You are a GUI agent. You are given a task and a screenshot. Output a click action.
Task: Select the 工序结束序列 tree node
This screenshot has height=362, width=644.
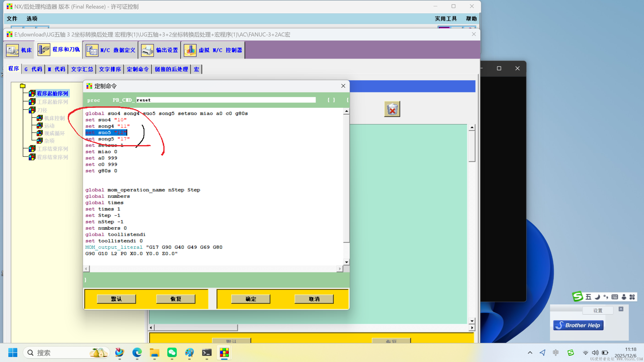pos(52,149)
